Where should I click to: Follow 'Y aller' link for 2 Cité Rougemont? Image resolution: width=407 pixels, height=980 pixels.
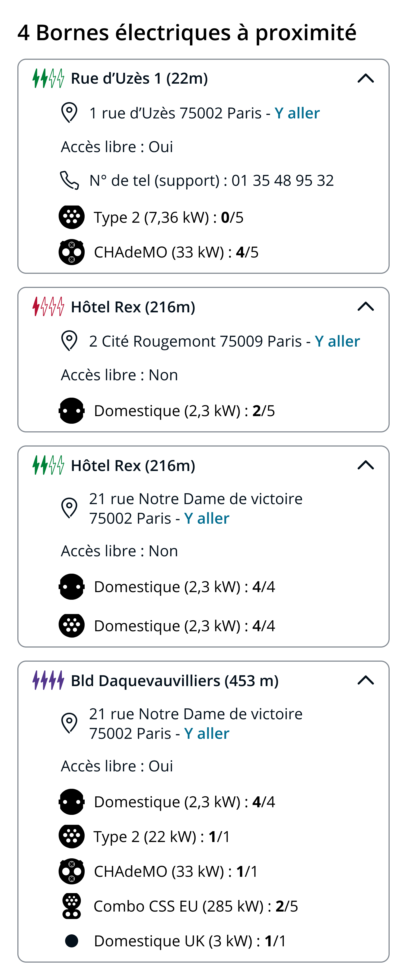pyautogui.click(x=337, y=341)
